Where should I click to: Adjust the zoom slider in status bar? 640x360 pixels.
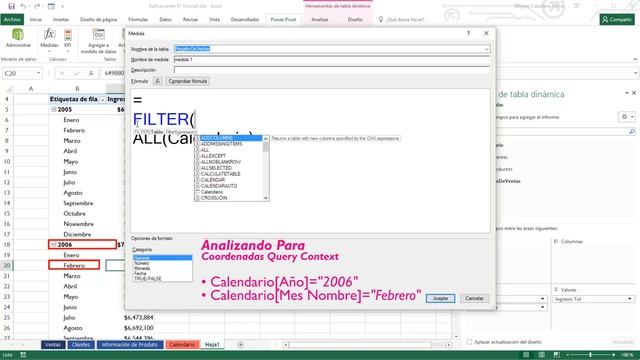590,355
